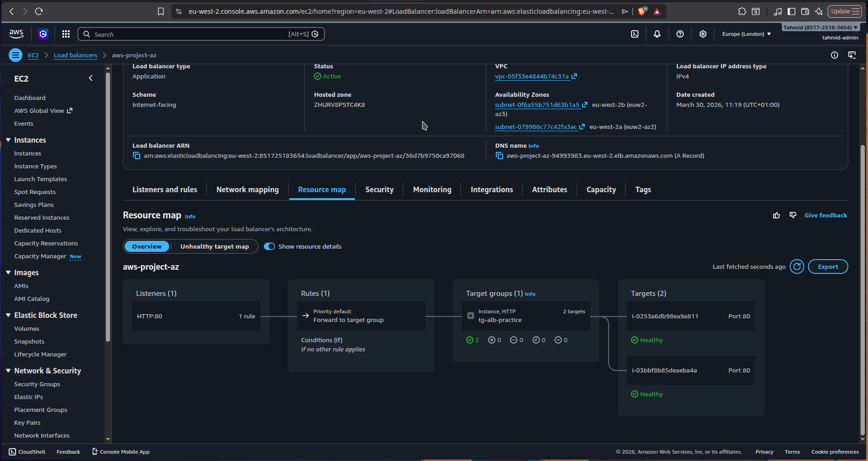
Task: Open the Europe (London) region dropdown
Action: point(747,34)
